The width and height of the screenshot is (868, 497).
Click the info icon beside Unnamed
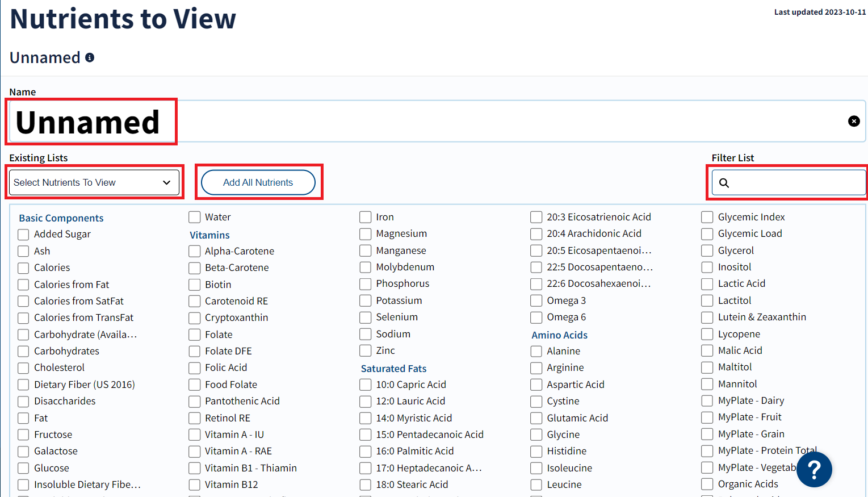coord(90,57)
